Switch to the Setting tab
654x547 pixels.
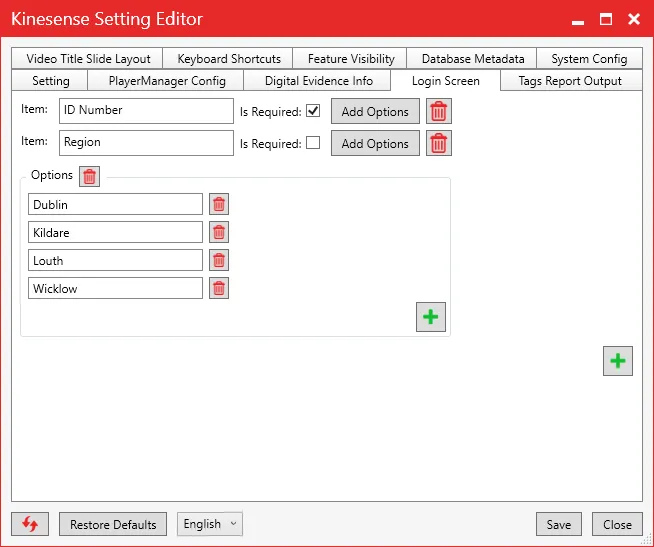point(50,81)
